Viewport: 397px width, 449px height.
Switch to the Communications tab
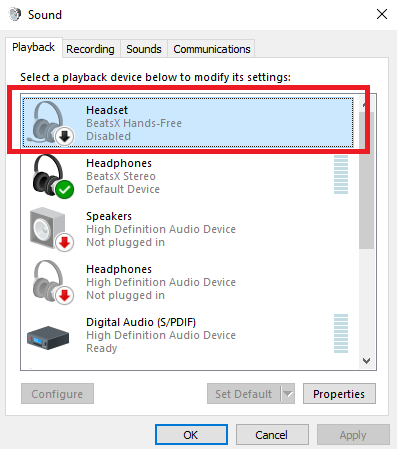212,49
